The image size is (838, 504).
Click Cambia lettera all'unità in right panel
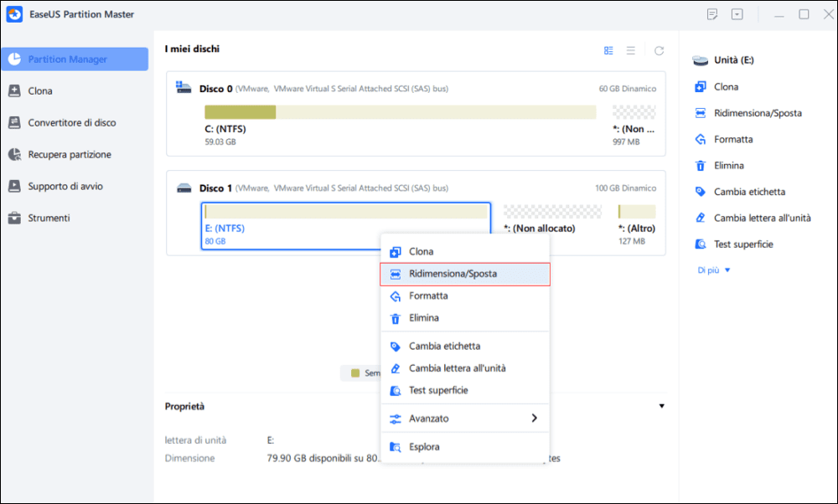[x=753, y=218]
